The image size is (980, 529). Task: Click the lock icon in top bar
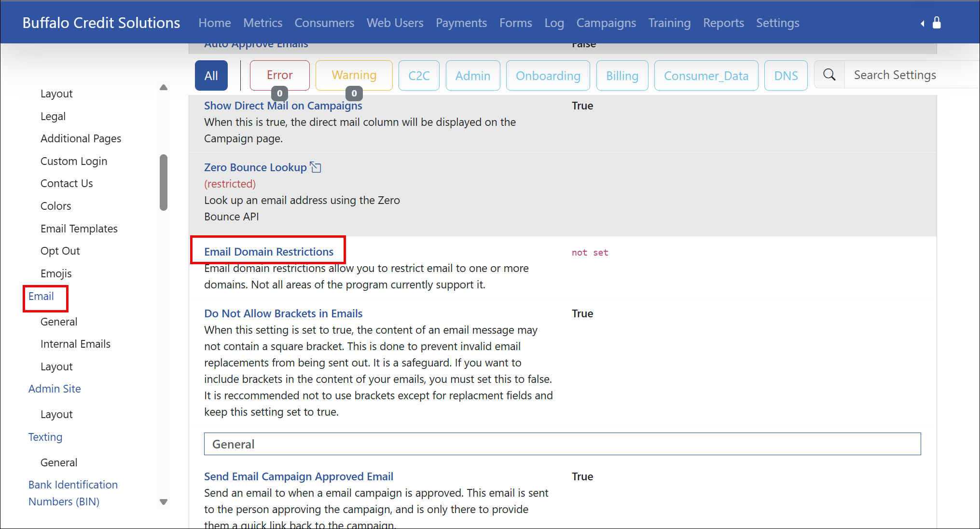point(937,23)
